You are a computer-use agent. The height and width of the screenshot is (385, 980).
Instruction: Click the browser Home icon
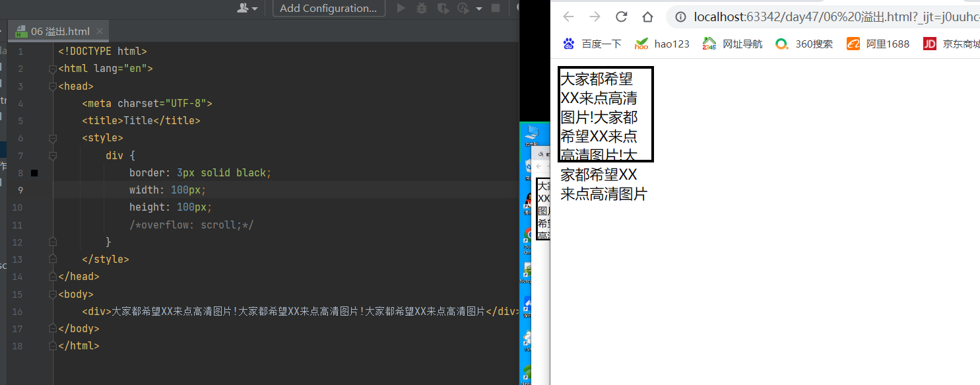pos(648,17)
